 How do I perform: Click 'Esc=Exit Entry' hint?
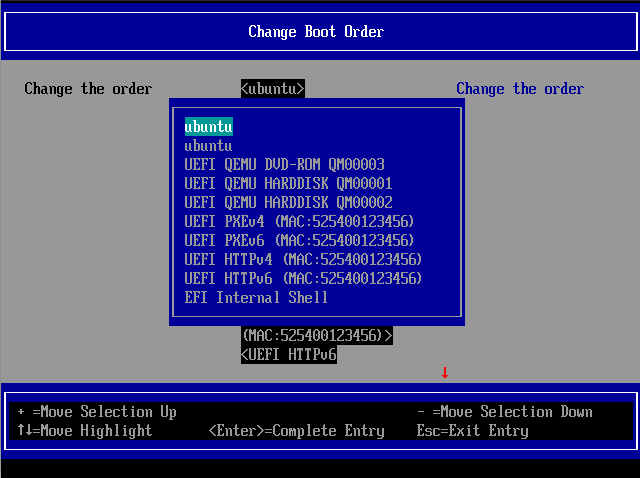[x=473, y=430]
